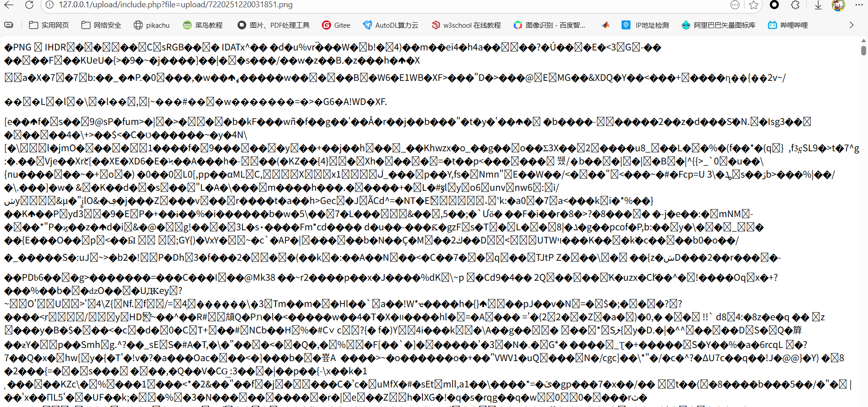868x407 pixels.
Task: Click the vertical scrollbar up arrow
Action: tap(863, 41)
